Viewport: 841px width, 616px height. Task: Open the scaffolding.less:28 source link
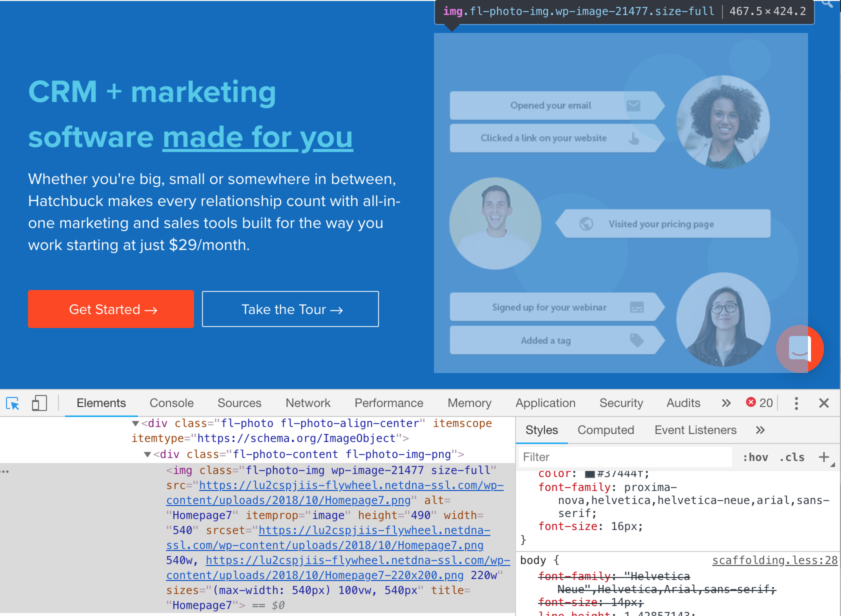tap(774, 560)
